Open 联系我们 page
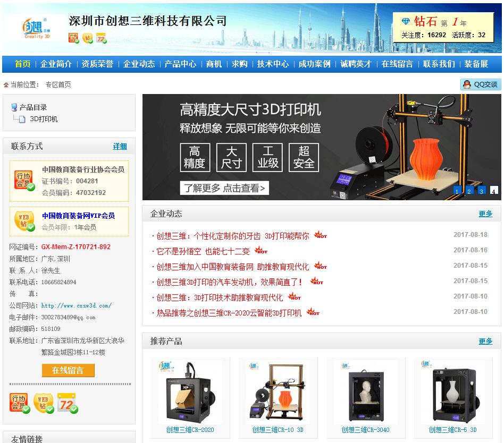Screen dimensions: 504x443 pyautogui.click(x=439, y=64)
